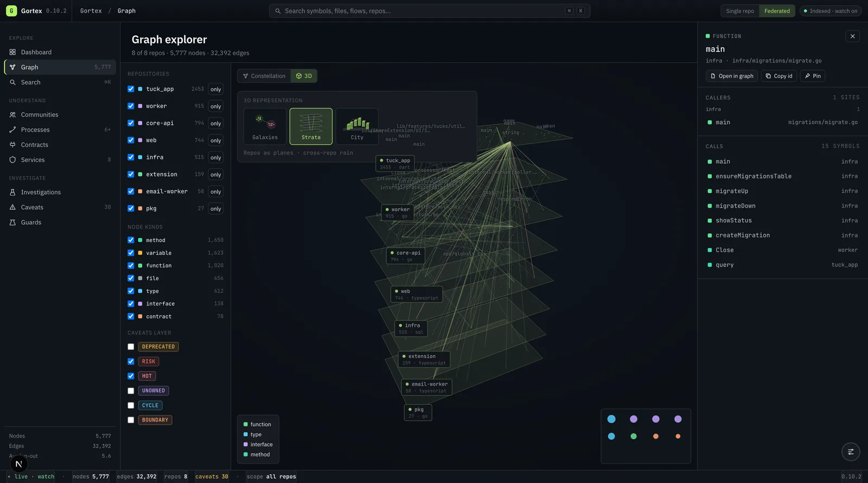Screen dimensions: 868x483
Task: Open the Dashboard sidebar item
Action: tap(60, 52)
